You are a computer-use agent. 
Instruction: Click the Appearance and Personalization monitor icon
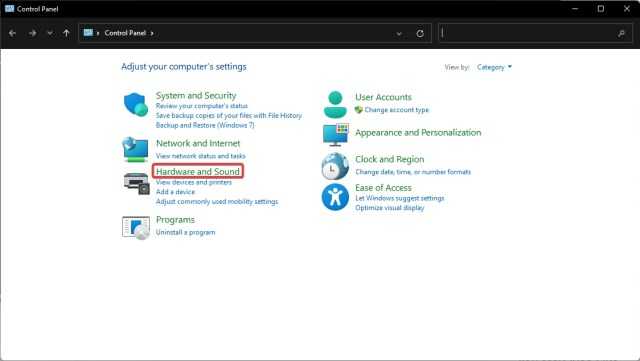coord(336,135)
